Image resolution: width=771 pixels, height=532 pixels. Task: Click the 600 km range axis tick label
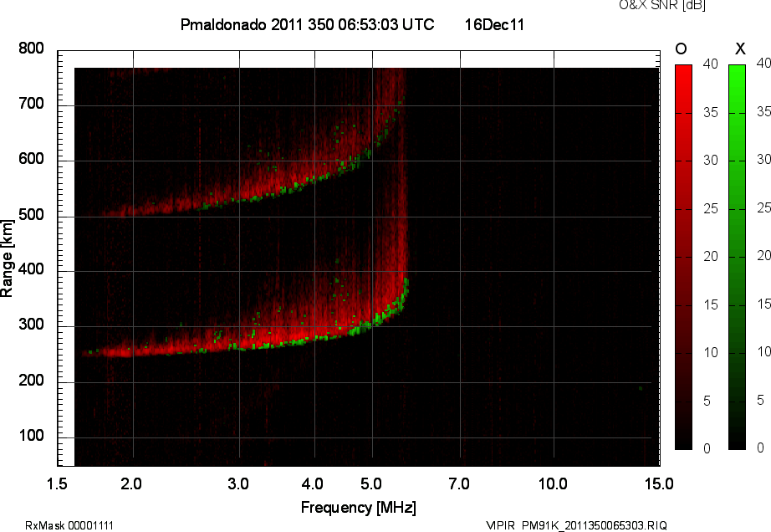coord(31,159)
